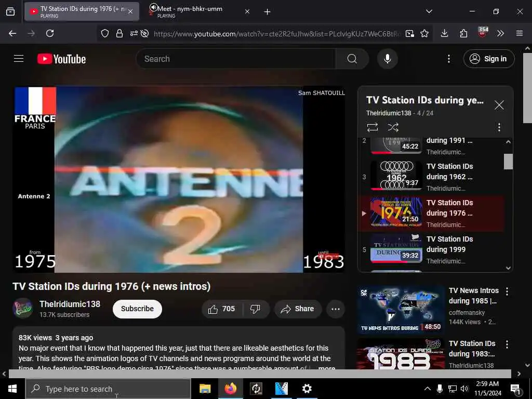532x399 pixels.
Task: Open Firefox application menu
Action: 520,33
